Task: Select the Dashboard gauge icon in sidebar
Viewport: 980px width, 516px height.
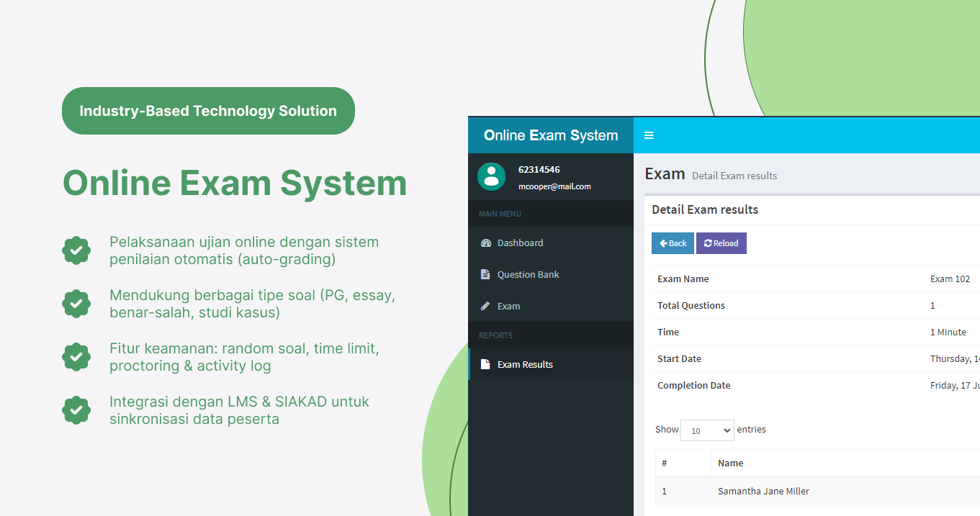Action: coord(487,243)
